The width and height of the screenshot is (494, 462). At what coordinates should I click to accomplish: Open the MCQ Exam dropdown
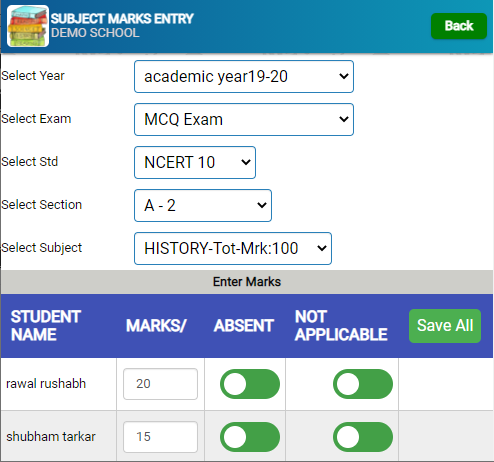244,120
